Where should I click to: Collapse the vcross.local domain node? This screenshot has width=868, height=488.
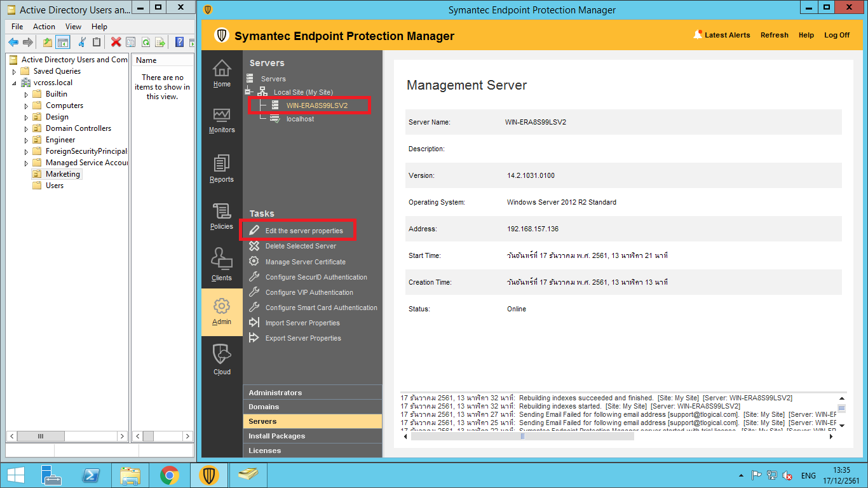[x=14, y=83]
